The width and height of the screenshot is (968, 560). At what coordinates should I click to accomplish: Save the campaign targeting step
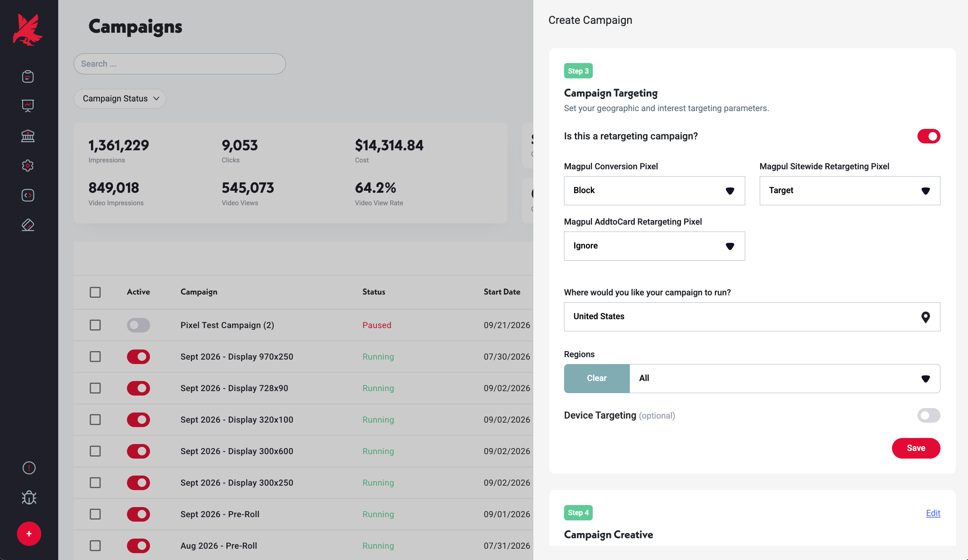click(x=916, y=448)
